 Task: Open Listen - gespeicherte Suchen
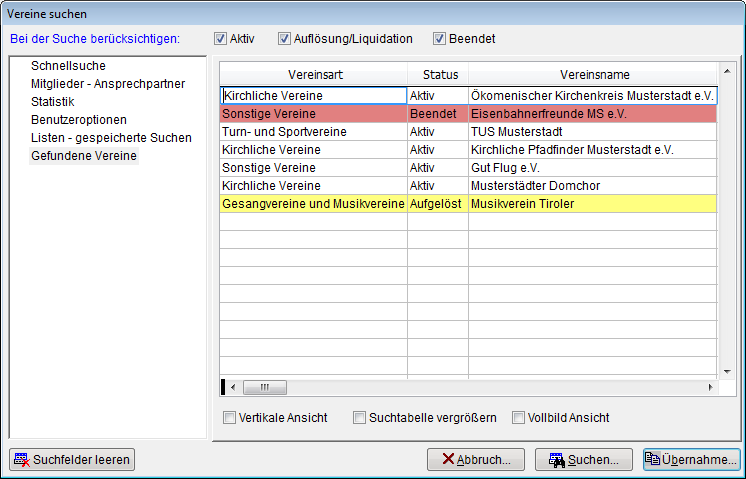111,138
